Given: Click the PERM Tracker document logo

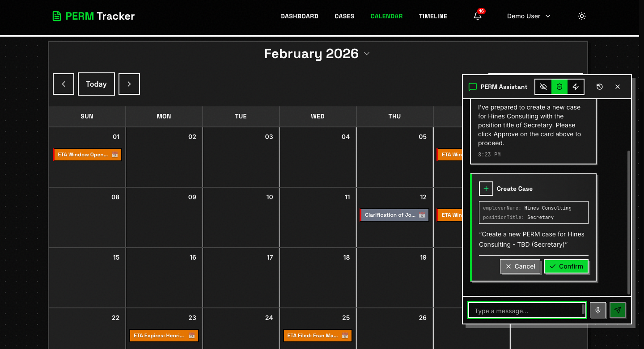Looking at the screenshot, I should (57, 16).
